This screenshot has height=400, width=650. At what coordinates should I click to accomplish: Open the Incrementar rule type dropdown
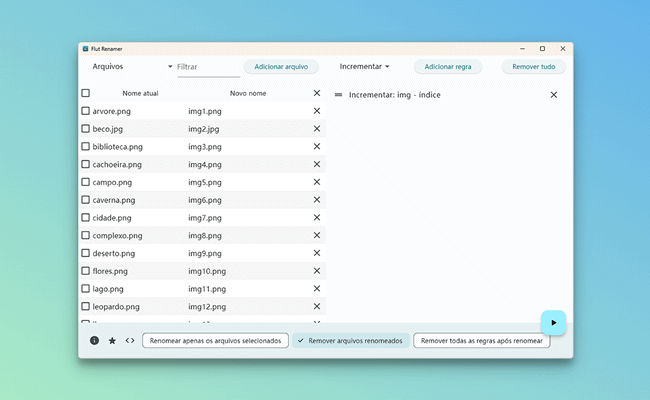tap(364, 66)
